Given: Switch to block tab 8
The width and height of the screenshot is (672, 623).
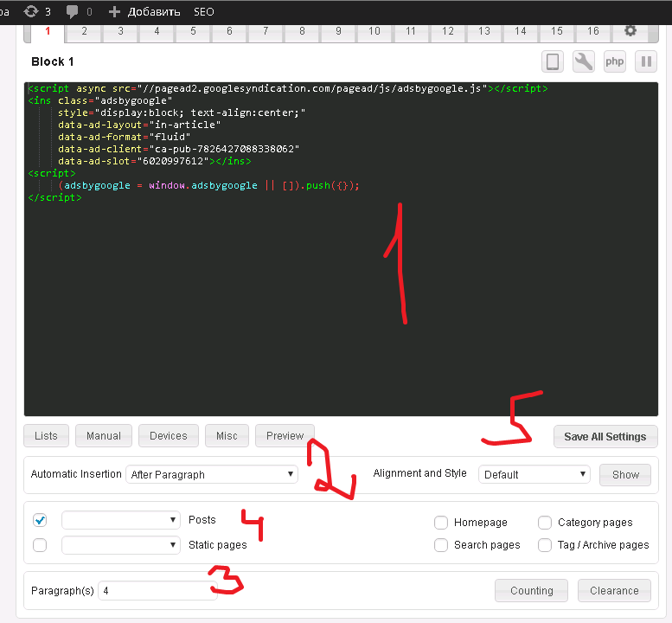Looking at the screenshot, I should 302,31.
